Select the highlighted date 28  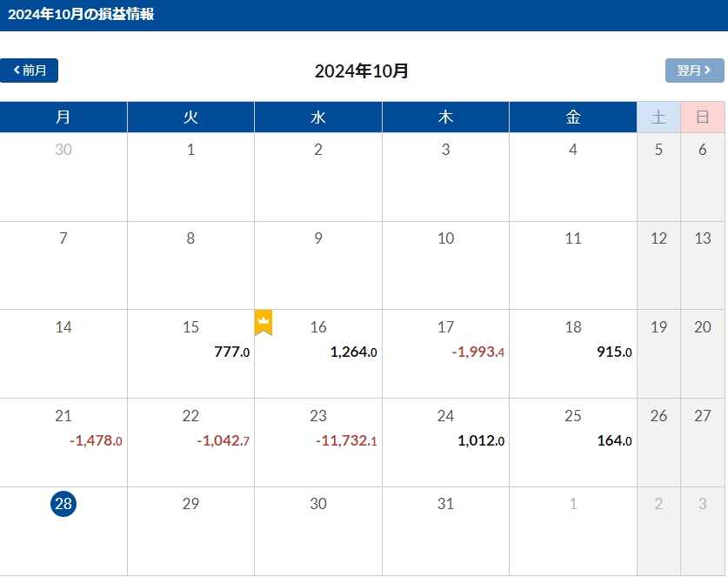pyautogui.click(x=63, y=504)
